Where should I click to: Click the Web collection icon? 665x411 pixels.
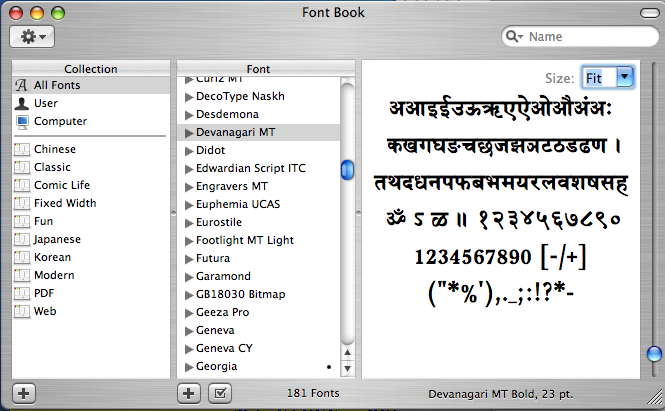22,311
